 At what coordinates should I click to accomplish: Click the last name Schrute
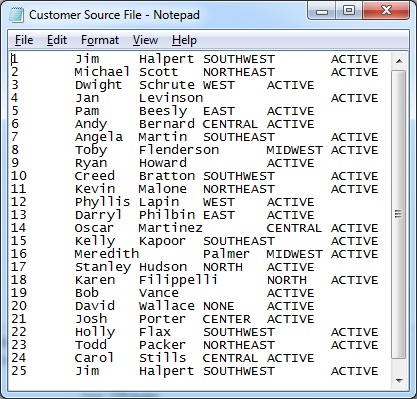pos(167,85)
